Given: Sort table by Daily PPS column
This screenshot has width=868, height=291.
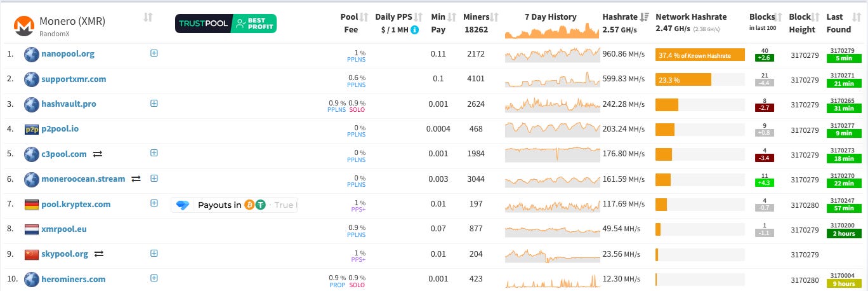Looking at the screenshot, I should coord(418,17).
